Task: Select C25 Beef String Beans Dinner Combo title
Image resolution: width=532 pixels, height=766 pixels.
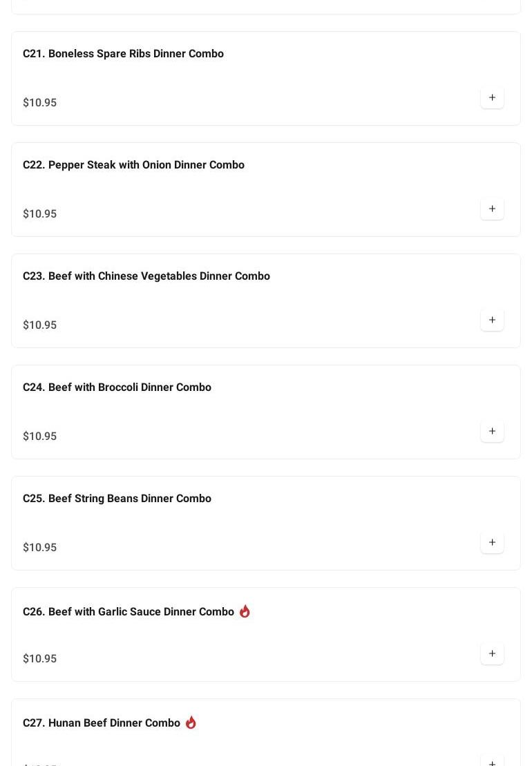Action: 117,499
